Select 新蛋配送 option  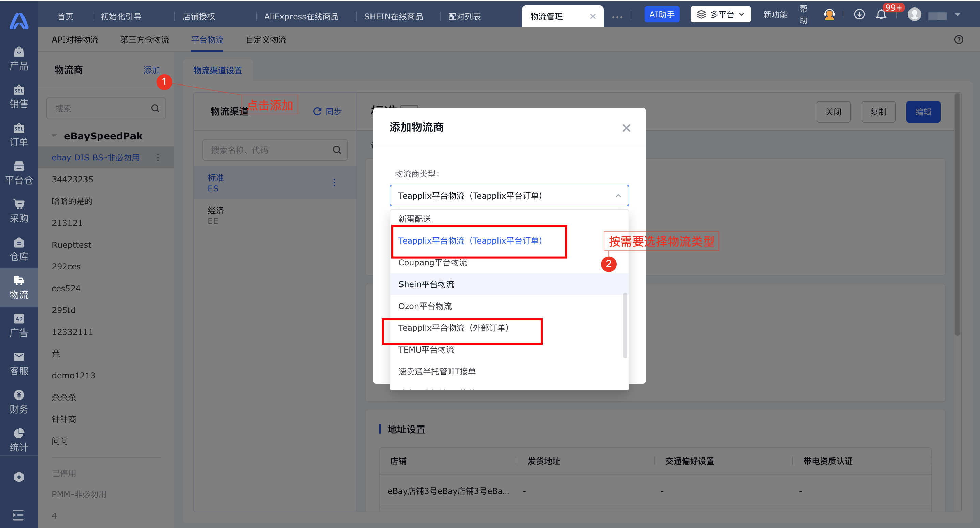coord(509,219)
